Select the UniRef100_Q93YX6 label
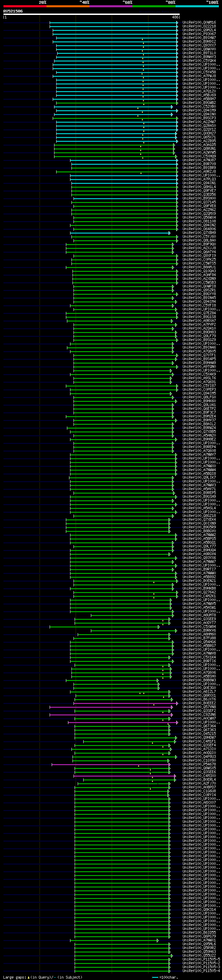This screenshot has width=222, height=980. tap(199, 558)
